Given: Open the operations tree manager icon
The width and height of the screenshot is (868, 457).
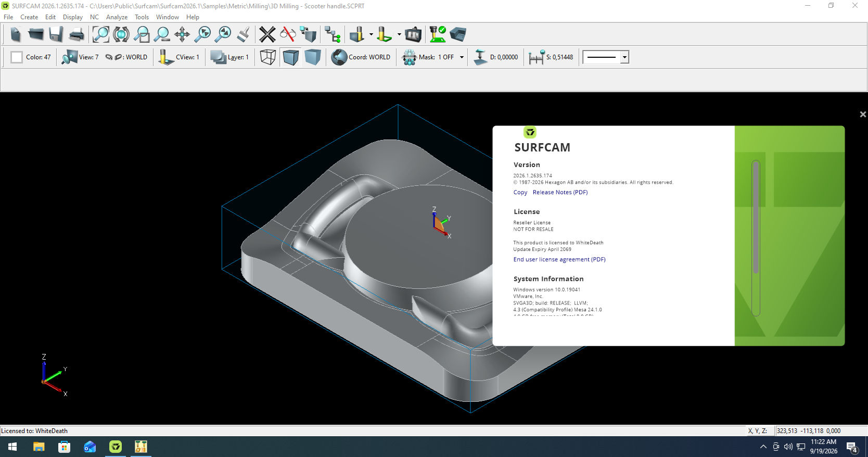Looking at the screenshot, I should click(333, 35).
